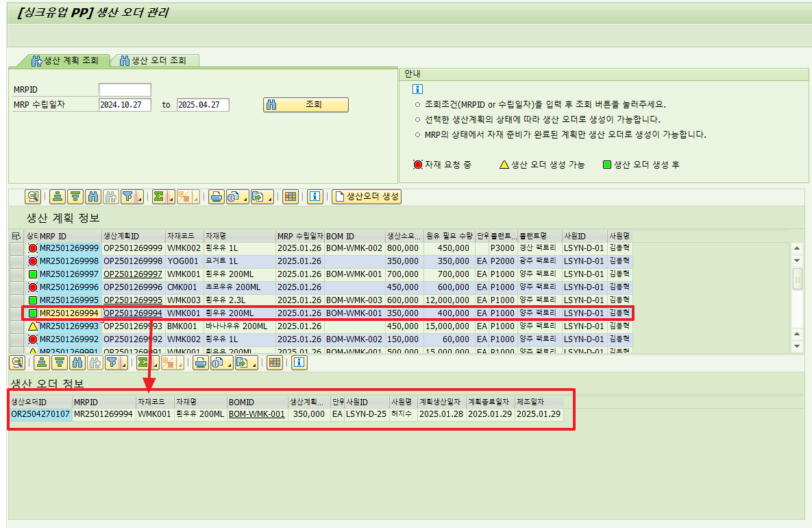Screen dimensions: 812x528
Task: Expand Export dropdown arrow in production plan toolbar
Action: [x=270, y=197]
